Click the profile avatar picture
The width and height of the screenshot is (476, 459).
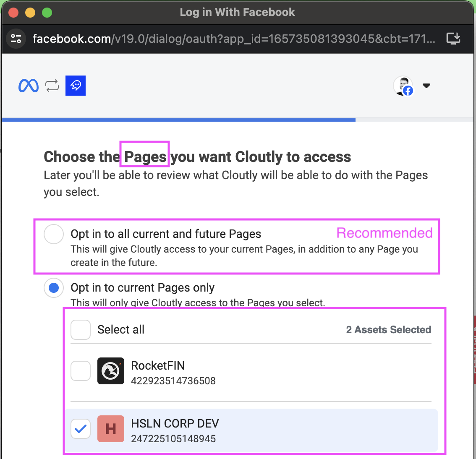[403, 86]
